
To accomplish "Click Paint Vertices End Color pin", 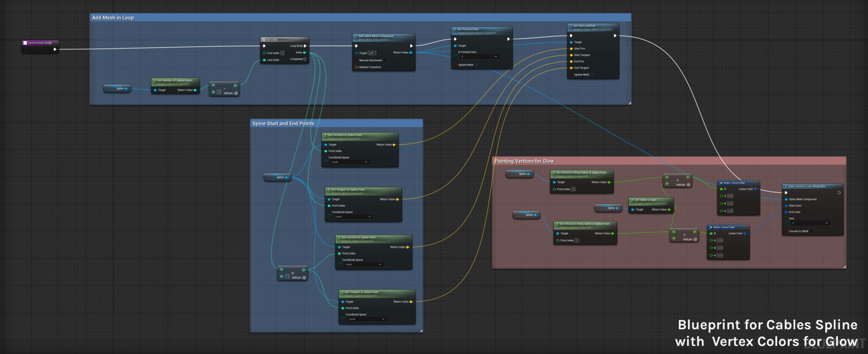I will (786, 212).
